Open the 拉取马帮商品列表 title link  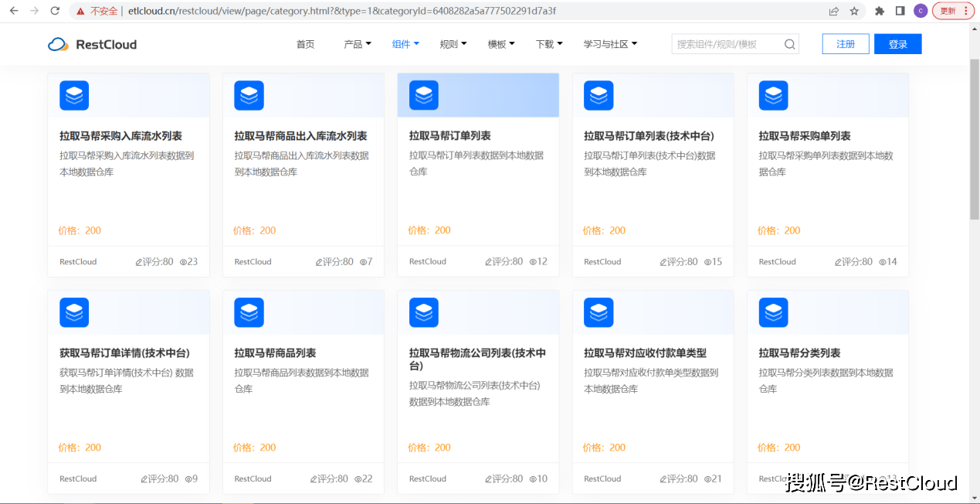(x=275, y=353)
